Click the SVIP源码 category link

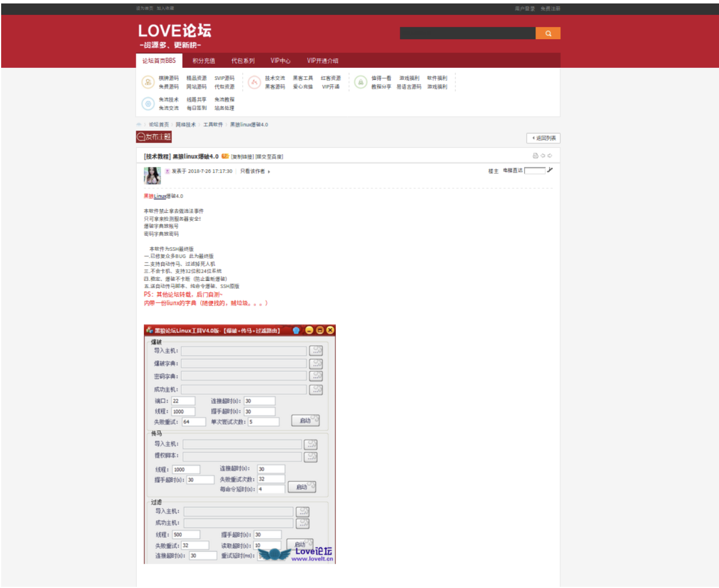coord(224,78)
